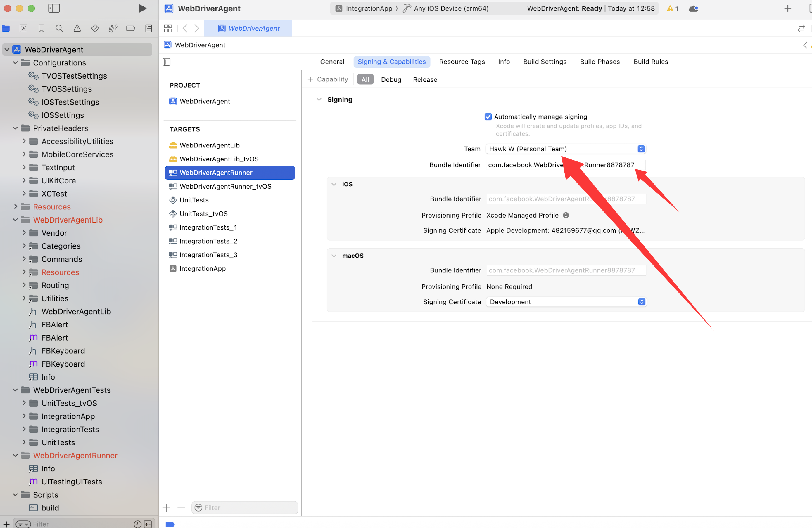
Task: Open macOS Signing Certificate Development dropdown
Action: point(566,302)
